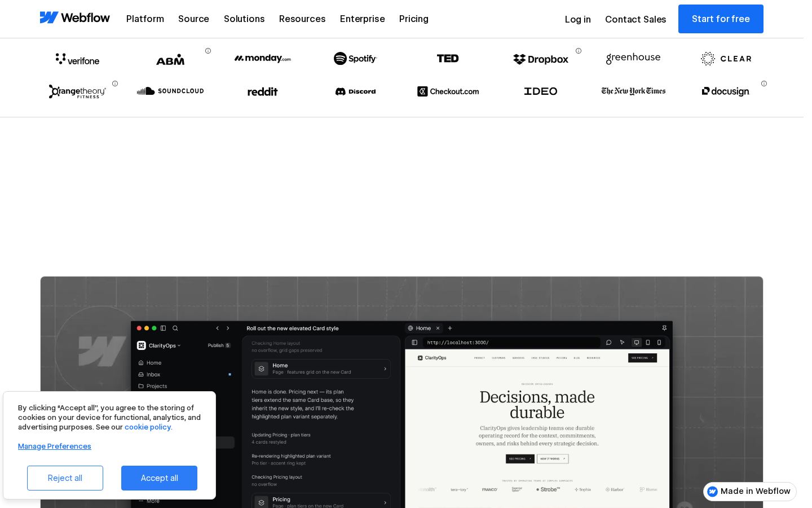The image size is (812, 508).
Task: Switch to tablet preview view
Action: coord(648,342)
